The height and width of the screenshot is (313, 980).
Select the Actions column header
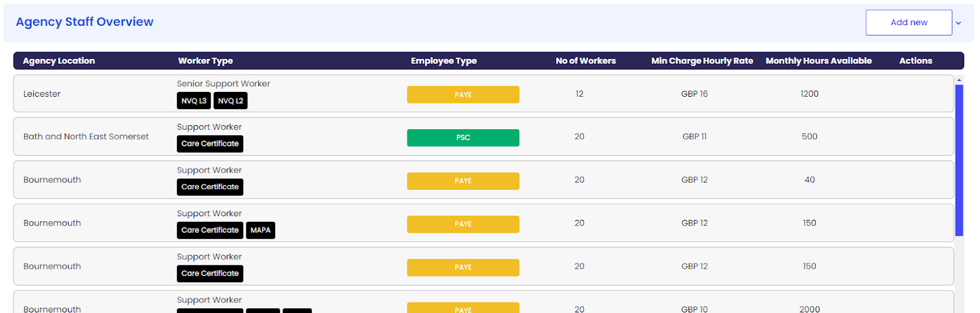915,61
